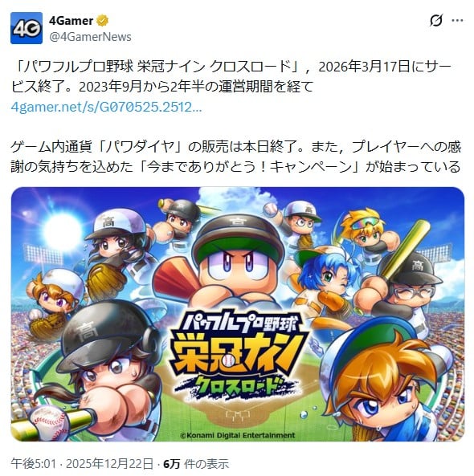Open the Grok explain-post icon
474x476 pixels.
(x=436, y=20)
